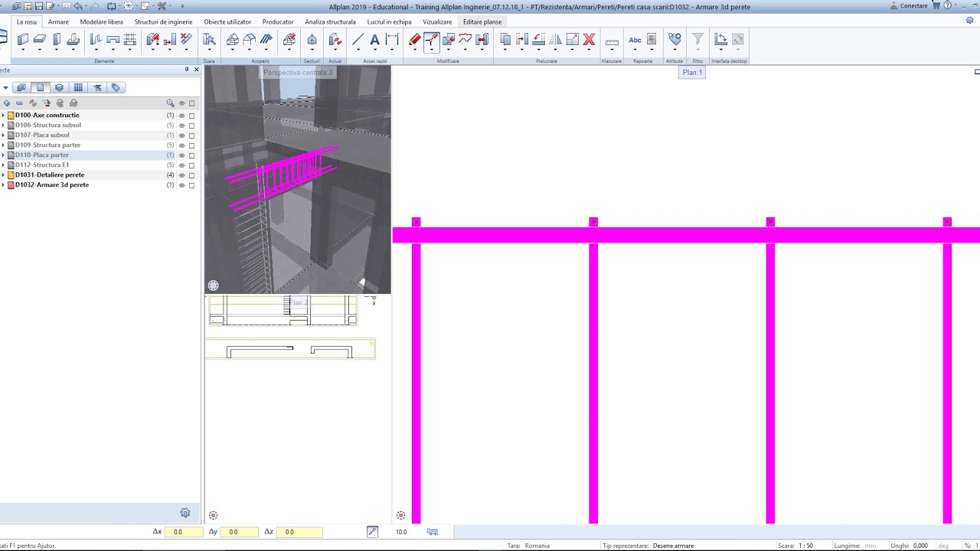Check the box for D107-Placa subsol
Image resolution: width=980 pixels, height=551 pixels.
click(x=191, y=135)
